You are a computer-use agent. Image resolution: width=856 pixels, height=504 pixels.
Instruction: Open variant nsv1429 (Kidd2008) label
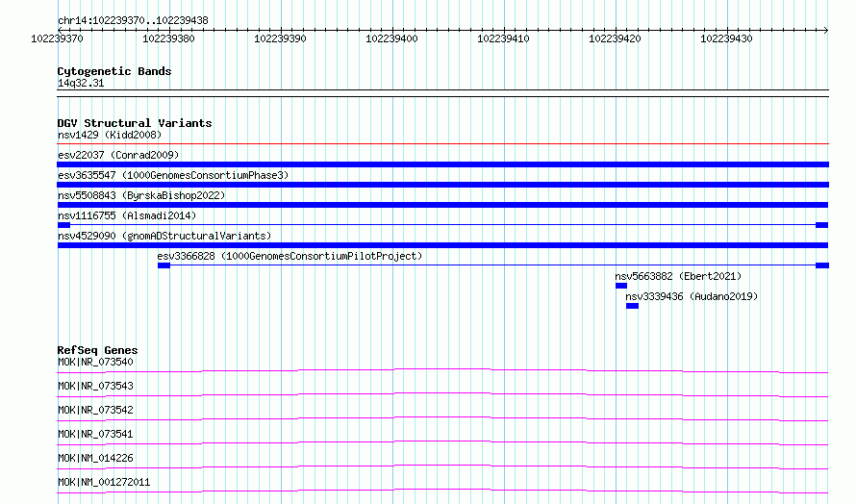(x=110, y=135)
